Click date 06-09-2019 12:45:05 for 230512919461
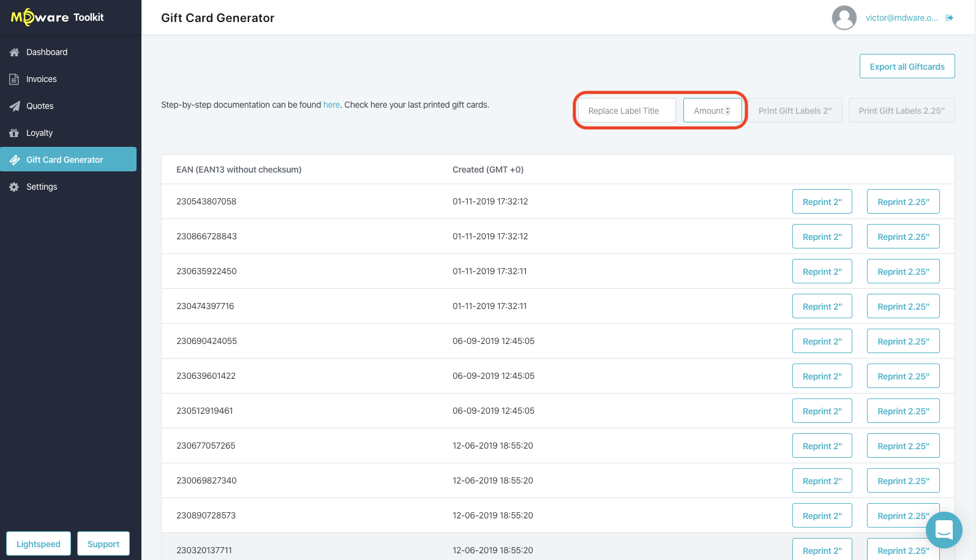Image resolution: width=976 pixels, height=560 pixels. pos(494,411)
